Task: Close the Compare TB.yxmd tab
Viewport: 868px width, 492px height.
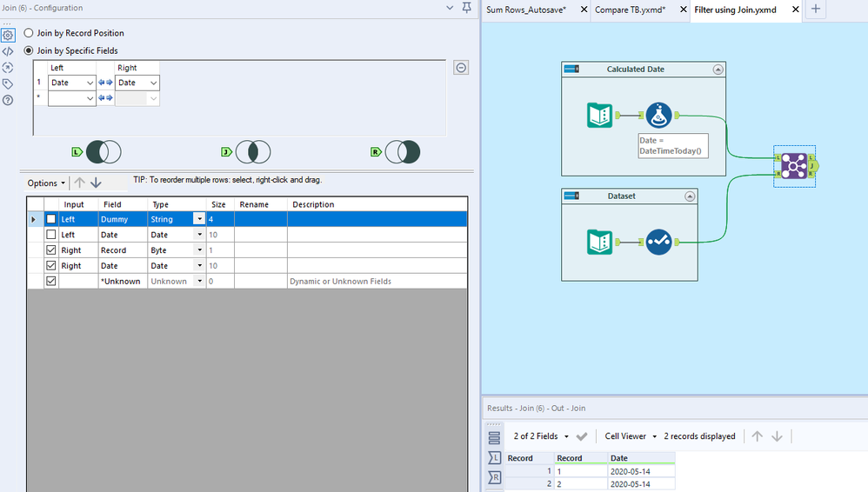Action: pyautogui.click(x=683, y=10)
